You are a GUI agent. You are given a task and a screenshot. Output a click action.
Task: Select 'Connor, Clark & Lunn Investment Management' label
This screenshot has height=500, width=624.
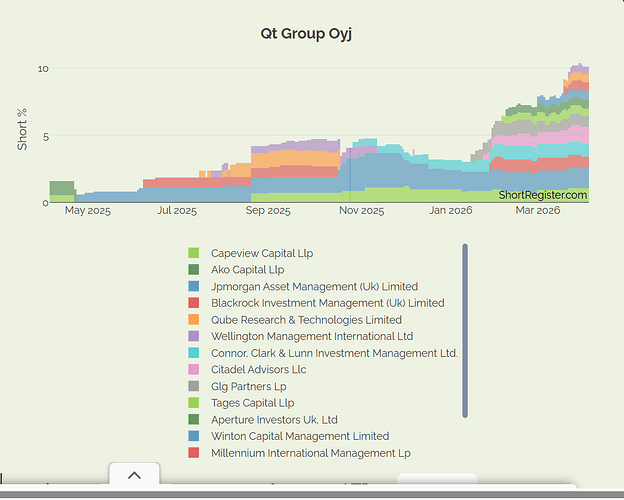click(334, 353)
